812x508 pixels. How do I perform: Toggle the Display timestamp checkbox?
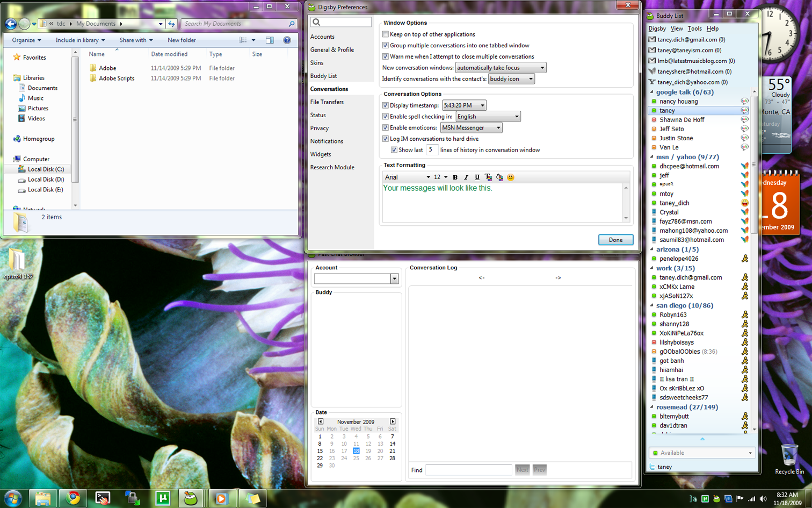click(x=386, y=105)
